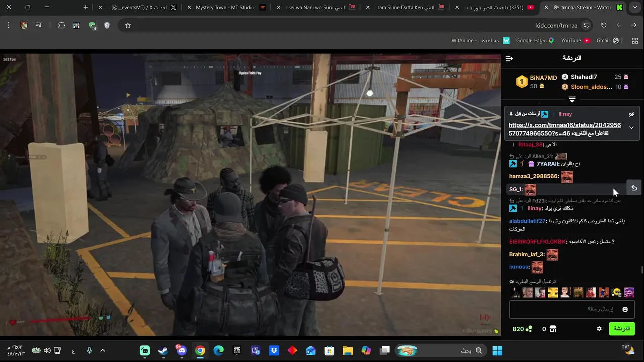Open the Chrome extensions puzzle icon

[61, 25]
